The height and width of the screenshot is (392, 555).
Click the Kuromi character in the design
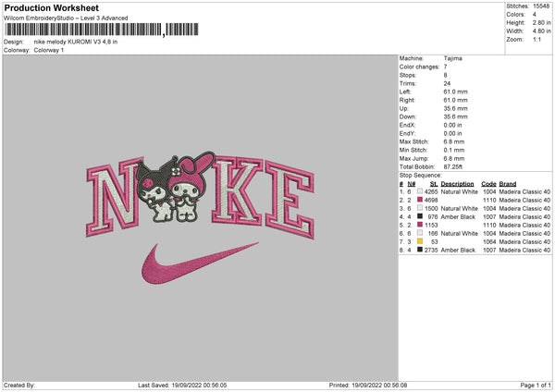pos(154,190)
